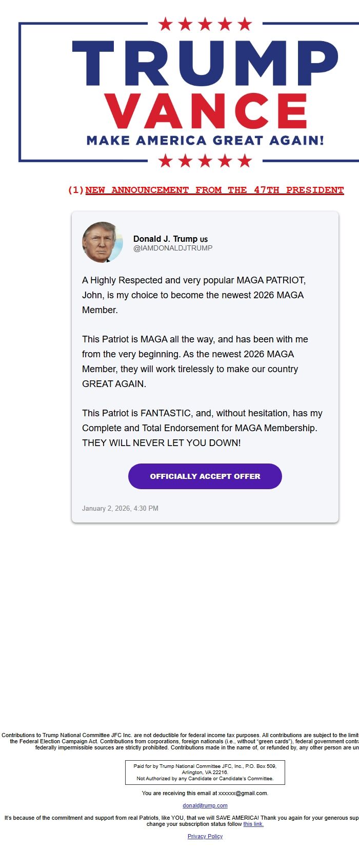Click MAKE AMERICA GREAT AGAIN! tagline
Screen dimensions: 359x868
(205, 139)
